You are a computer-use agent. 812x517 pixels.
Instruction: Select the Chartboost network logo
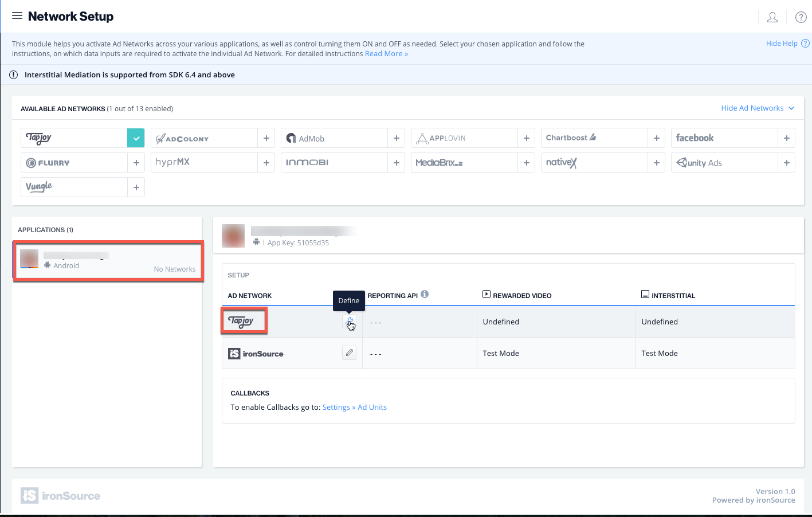click(571, 138)
